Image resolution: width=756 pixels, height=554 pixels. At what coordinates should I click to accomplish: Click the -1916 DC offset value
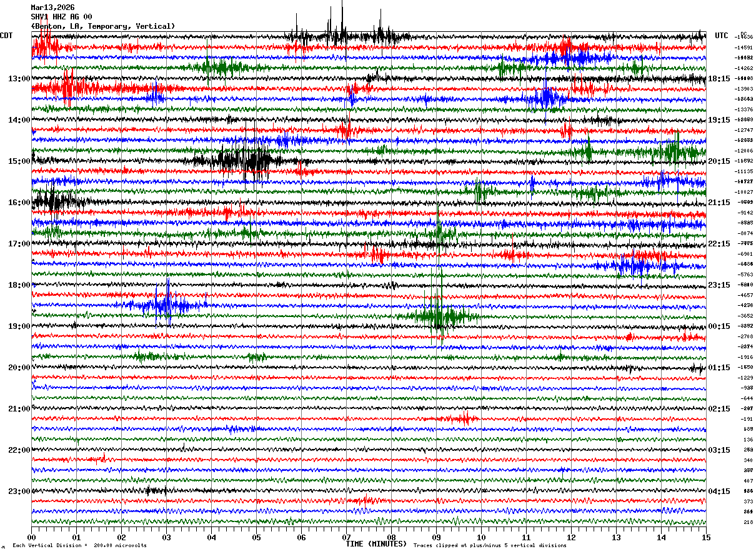(x=745, y=357)
